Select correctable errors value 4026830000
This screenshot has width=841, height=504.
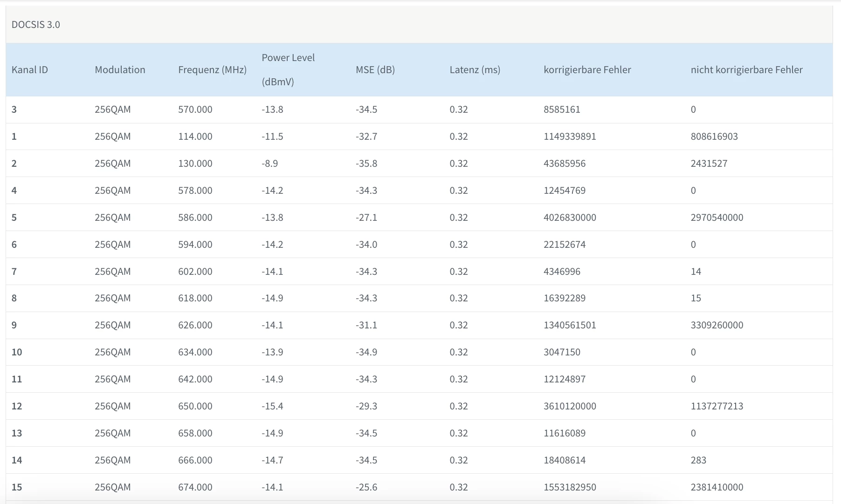[x=570, y=218]
